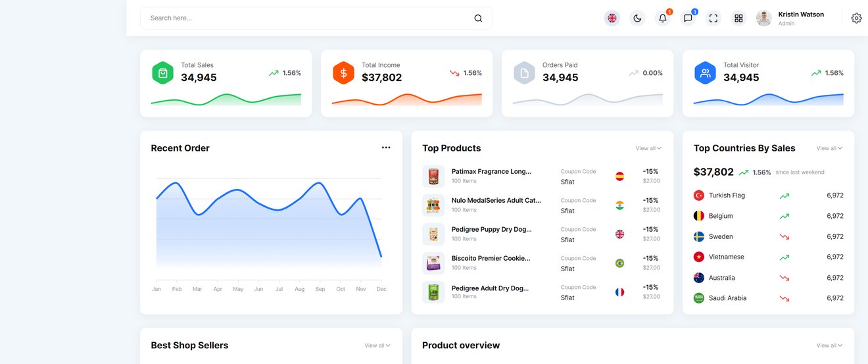Click Nulo MedalSeries Adult Cat thumbnail
Screen dimensions: 868x364
(x=433, y=205)
